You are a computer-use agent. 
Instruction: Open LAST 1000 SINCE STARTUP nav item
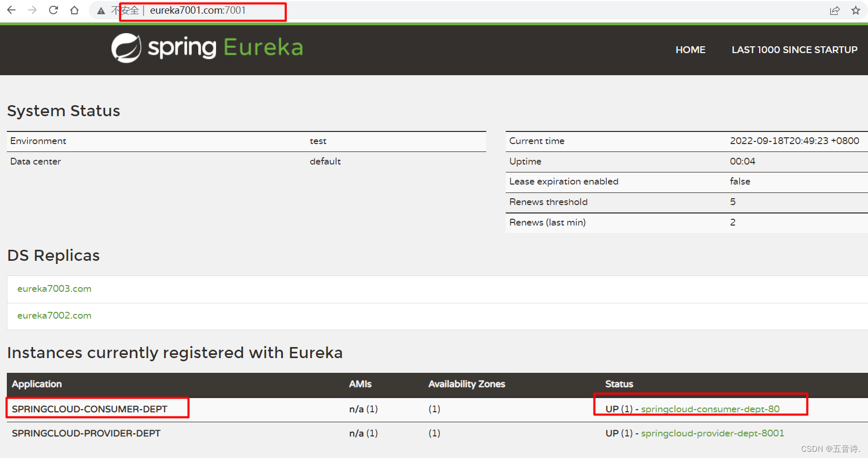794,50
